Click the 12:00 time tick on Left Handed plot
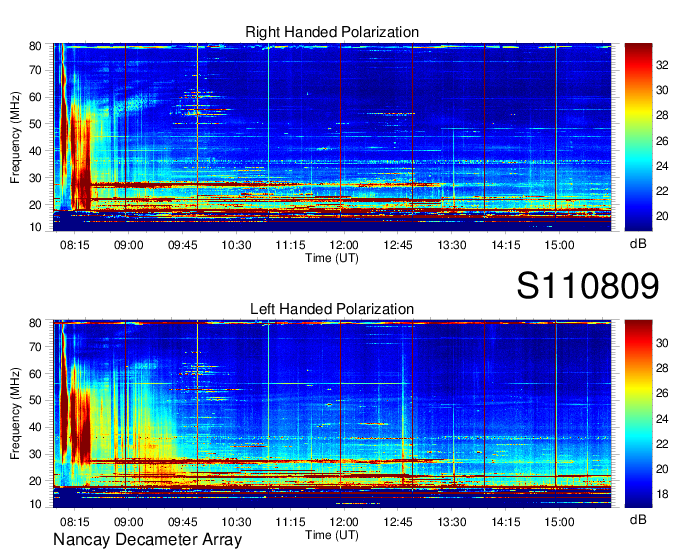680x552 pixels. click(344, 522)
